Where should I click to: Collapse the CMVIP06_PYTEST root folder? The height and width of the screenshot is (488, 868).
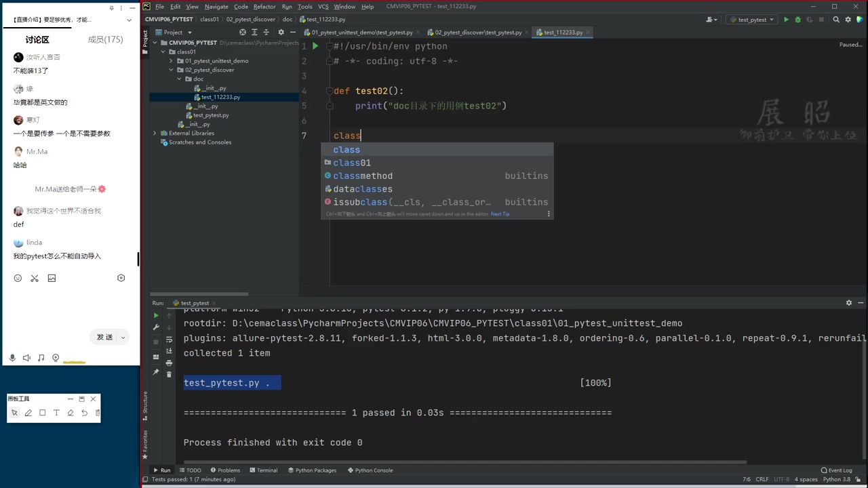(155, 43)
